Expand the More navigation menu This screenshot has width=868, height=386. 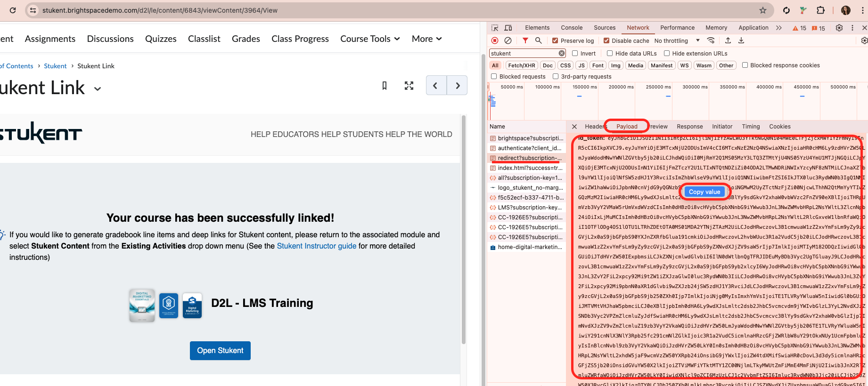pyautogui.click(x=426, y=39)
